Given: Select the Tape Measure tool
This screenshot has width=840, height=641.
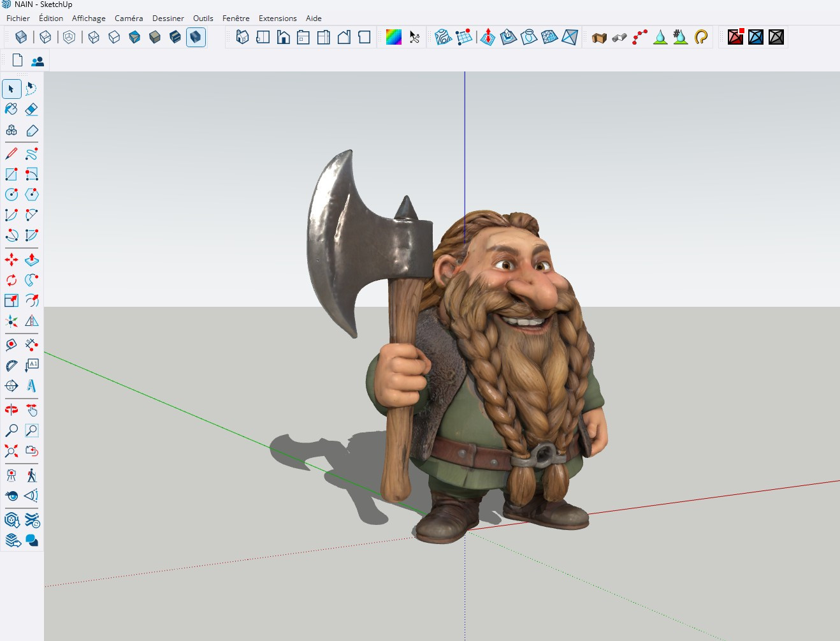Looking at the screenshot, I should click(x=11, y=345).
